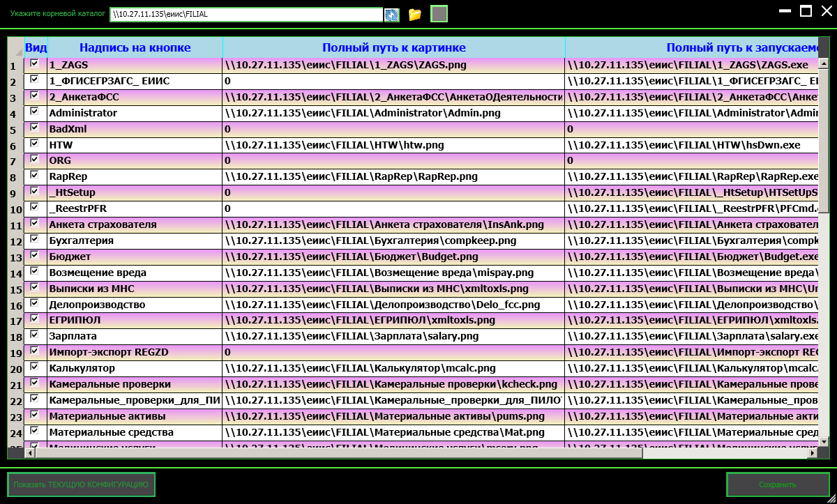
Task: Click the select-all corner of the grid
Action: click(x=15, y=47)
